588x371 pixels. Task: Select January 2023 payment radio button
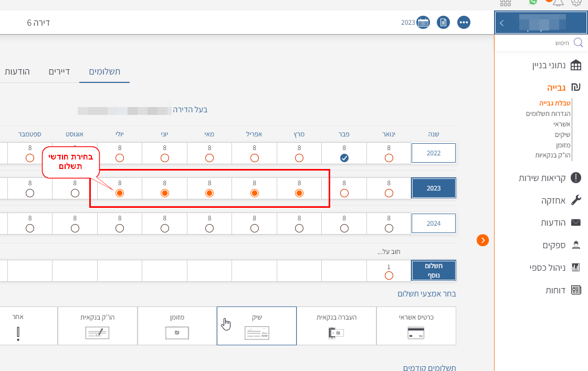[389, 193]
